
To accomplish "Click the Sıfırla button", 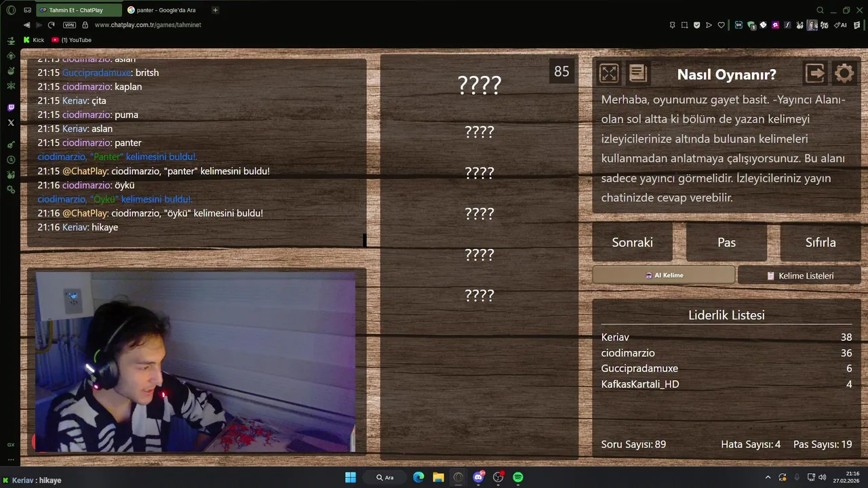I will point(821,242).
